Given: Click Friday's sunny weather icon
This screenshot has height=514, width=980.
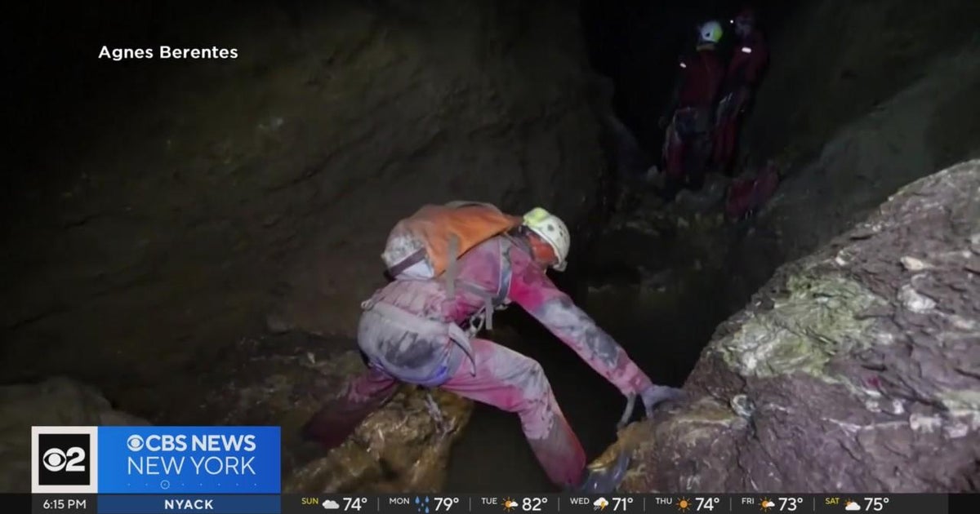Looking at the screenshot, I should [768, 502].
